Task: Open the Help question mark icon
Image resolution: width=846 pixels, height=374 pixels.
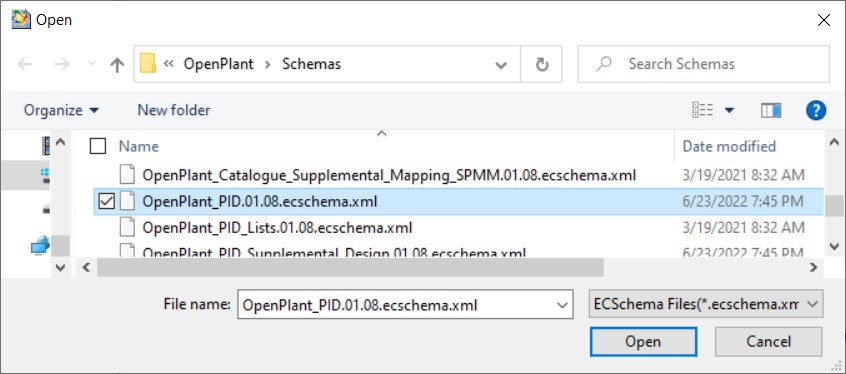Action: pyautogui.click(x=816, y=111)
